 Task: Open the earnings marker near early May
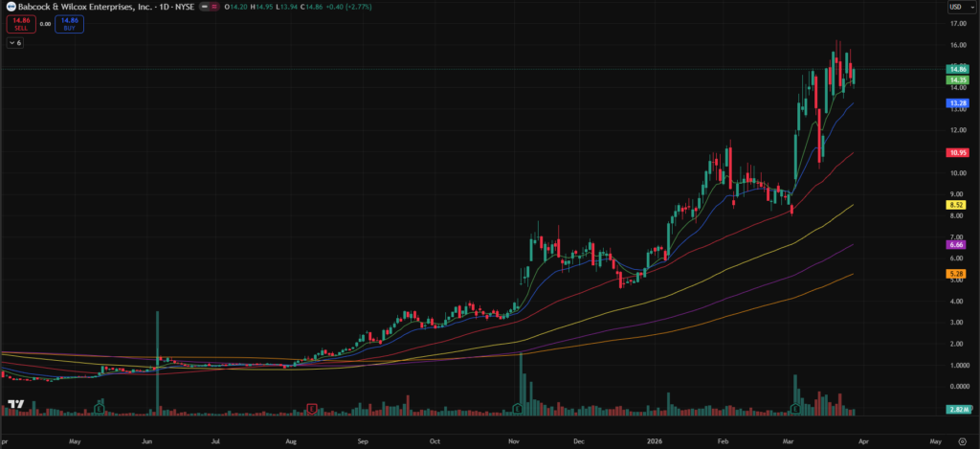(x=100, y=409)
